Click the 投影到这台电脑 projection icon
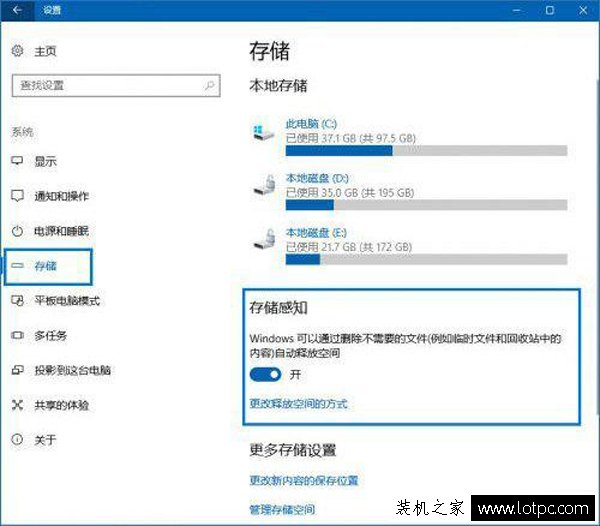 [17, 370]
